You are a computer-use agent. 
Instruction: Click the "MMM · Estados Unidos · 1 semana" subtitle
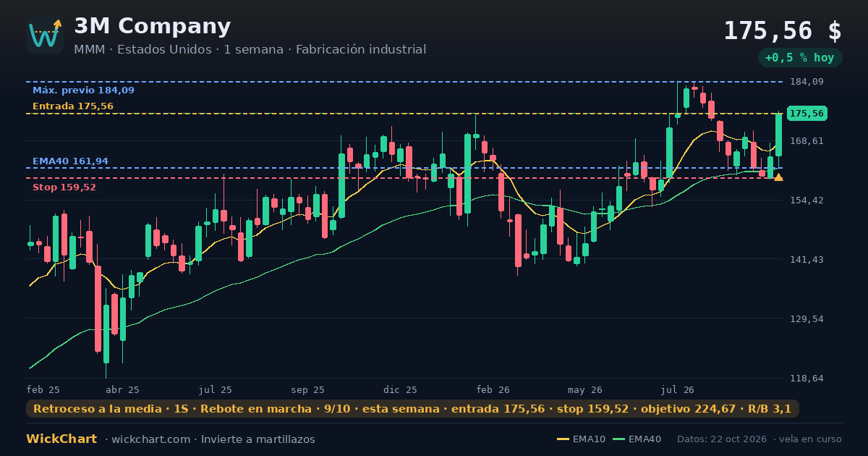(181, 49)
